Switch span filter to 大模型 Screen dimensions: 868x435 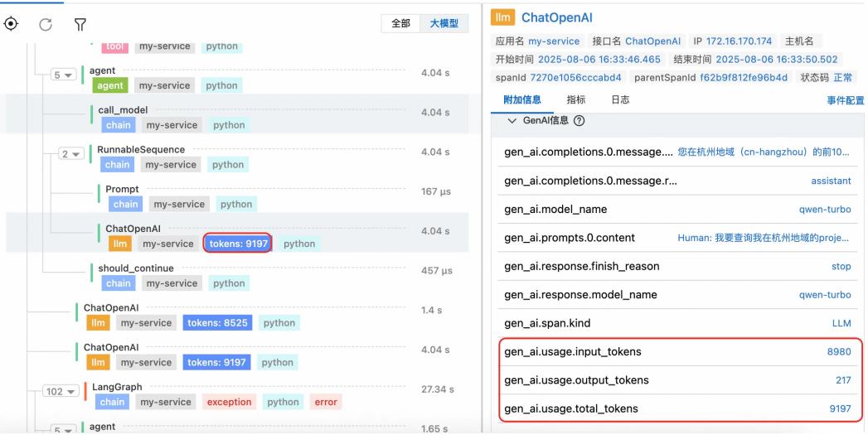(x=444, y=23)
